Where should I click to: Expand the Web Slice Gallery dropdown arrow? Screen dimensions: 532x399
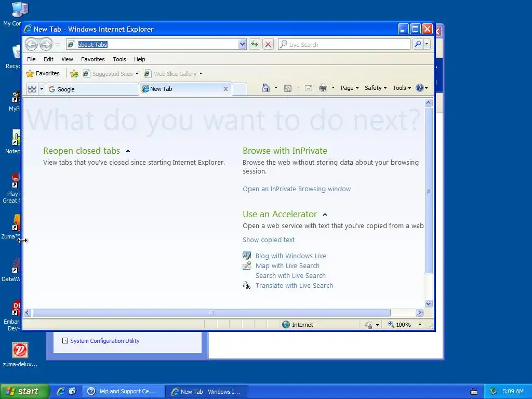coord(201,74)
